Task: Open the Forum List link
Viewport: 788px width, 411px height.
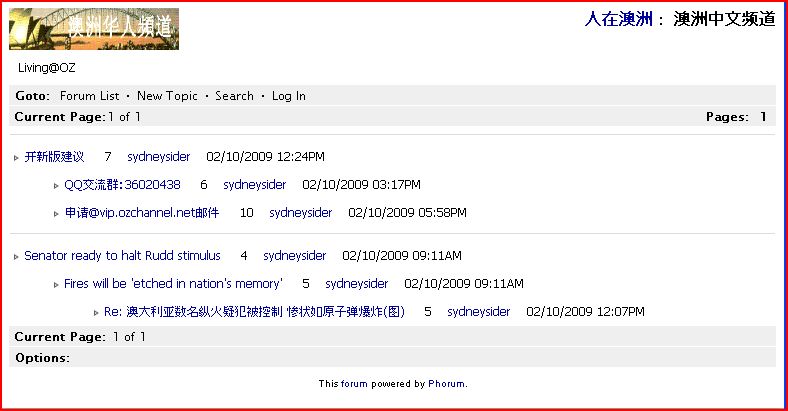Action: [89, 96]
